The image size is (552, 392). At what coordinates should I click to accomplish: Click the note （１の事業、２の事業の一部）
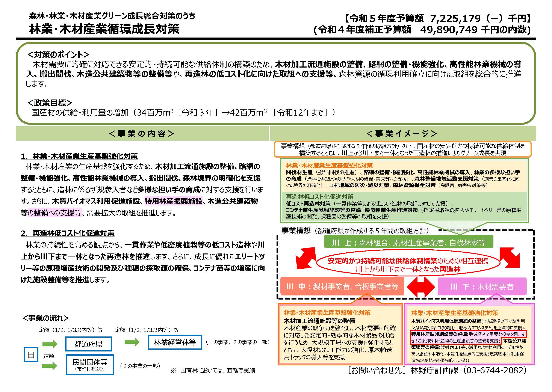238,342
